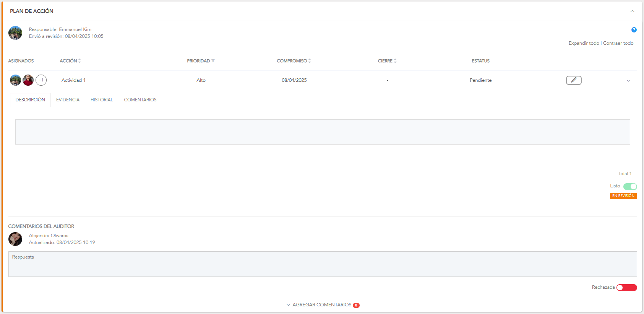Toggle the Rechazada switch
Image resolution: width=644 pixels, height=314 pixels.
point(626,288)
